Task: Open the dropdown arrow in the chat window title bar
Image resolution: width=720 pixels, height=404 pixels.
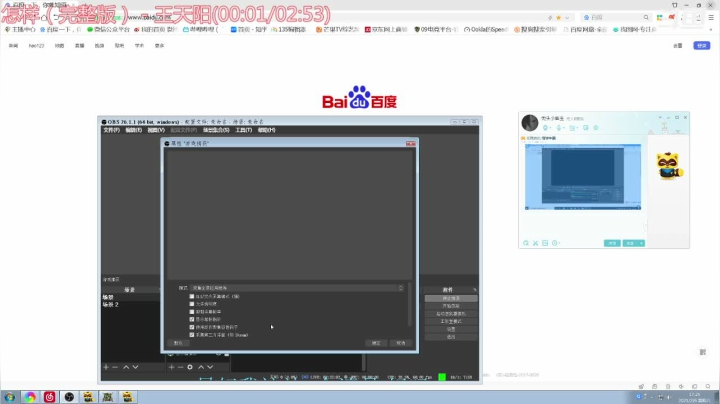Action: tap(660, 118)
